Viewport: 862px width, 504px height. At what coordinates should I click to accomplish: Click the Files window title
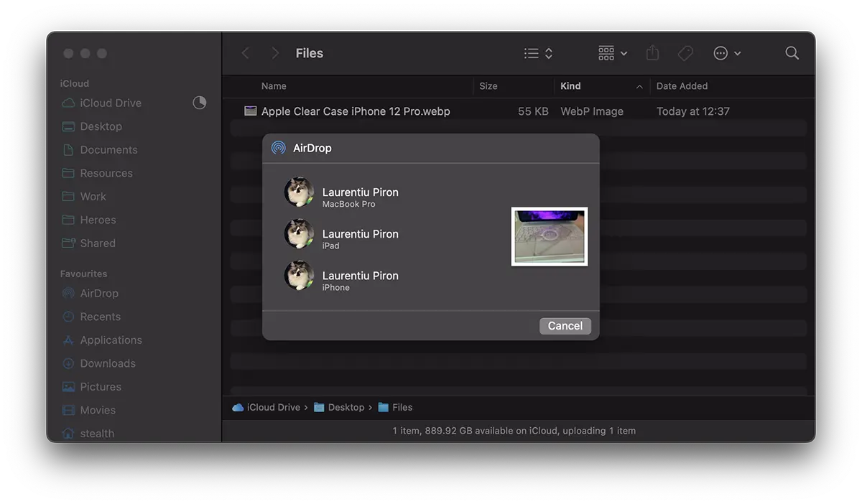point(310,53)
